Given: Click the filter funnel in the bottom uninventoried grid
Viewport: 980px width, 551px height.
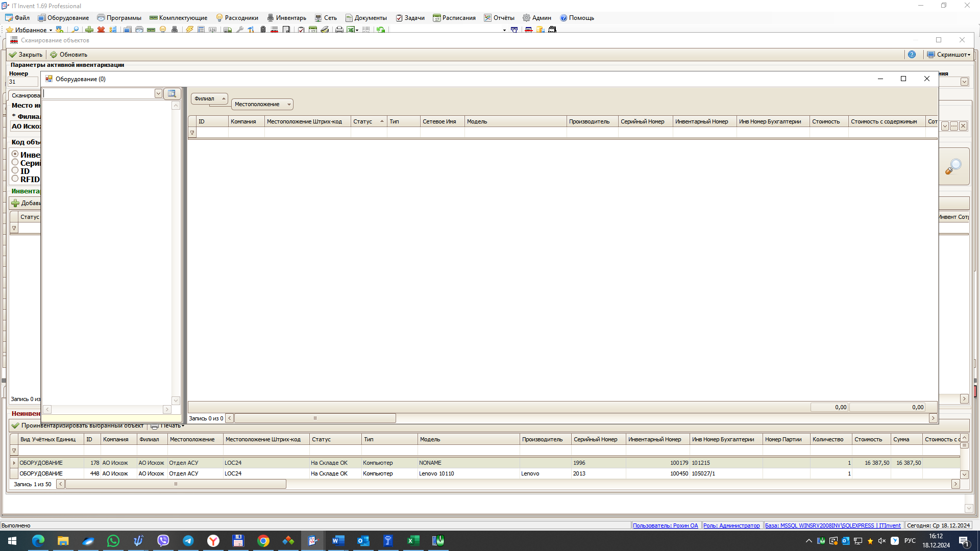Looking at the screenshot, I should click(14, 450).
